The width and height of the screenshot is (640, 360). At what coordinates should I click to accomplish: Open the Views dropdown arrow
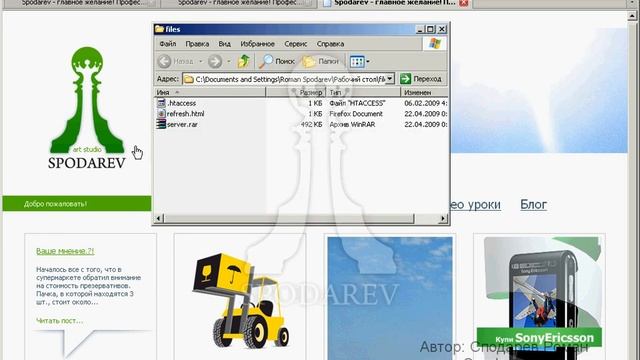tap(368, 62)
